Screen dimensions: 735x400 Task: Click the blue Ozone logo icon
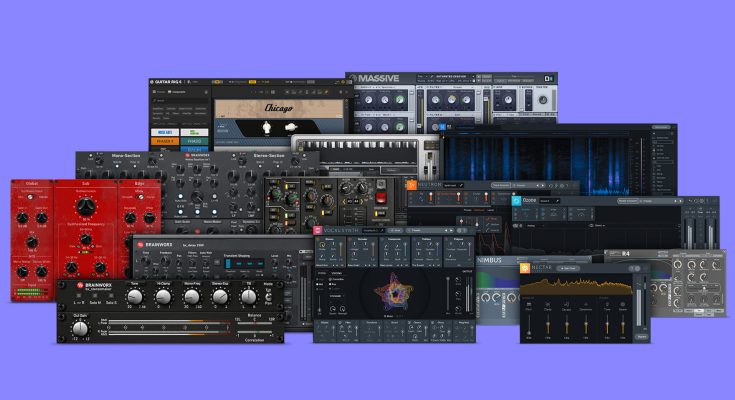[517, 201]
